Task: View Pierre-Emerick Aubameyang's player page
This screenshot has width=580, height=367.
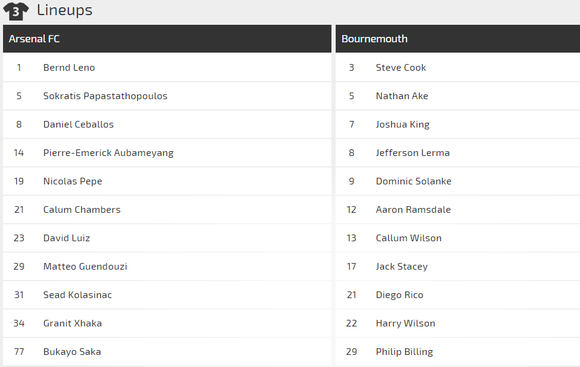Action: click(108, 153)
